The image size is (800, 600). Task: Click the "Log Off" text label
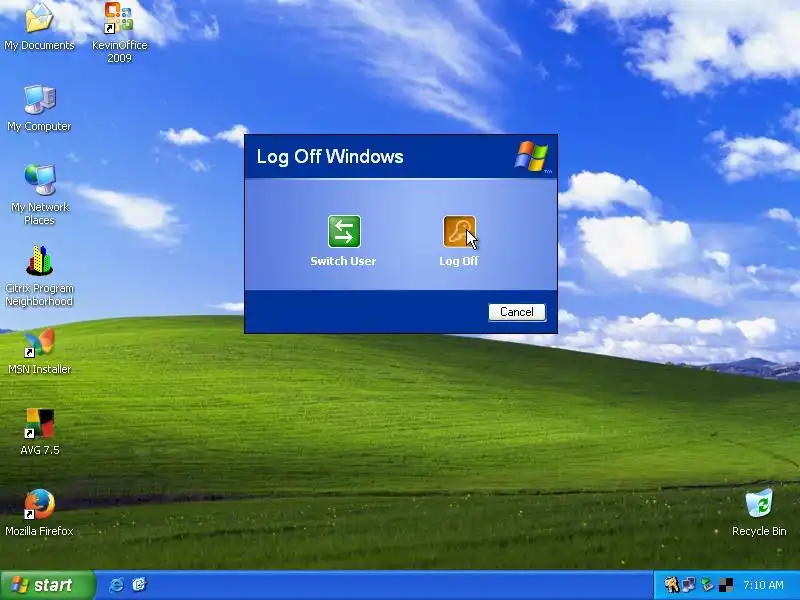(x=459, y=261)
